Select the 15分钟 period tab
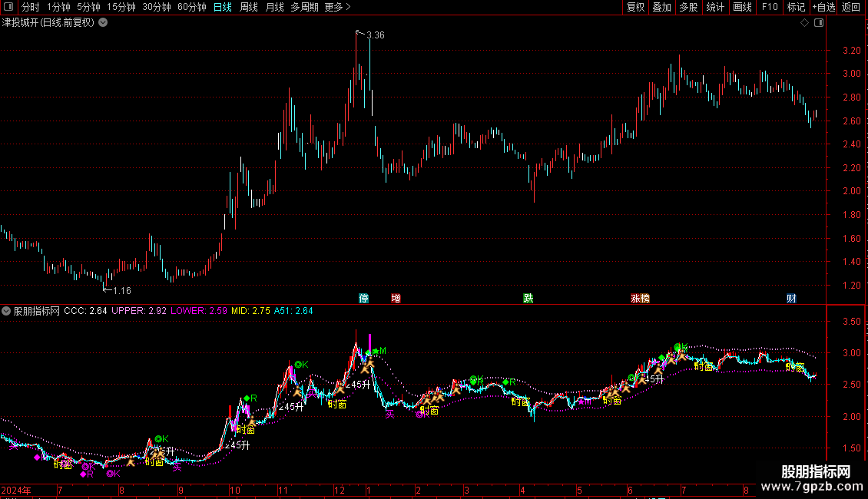This screenshot has width=868, height=499. pyautogui.click(x=121, y=7)
